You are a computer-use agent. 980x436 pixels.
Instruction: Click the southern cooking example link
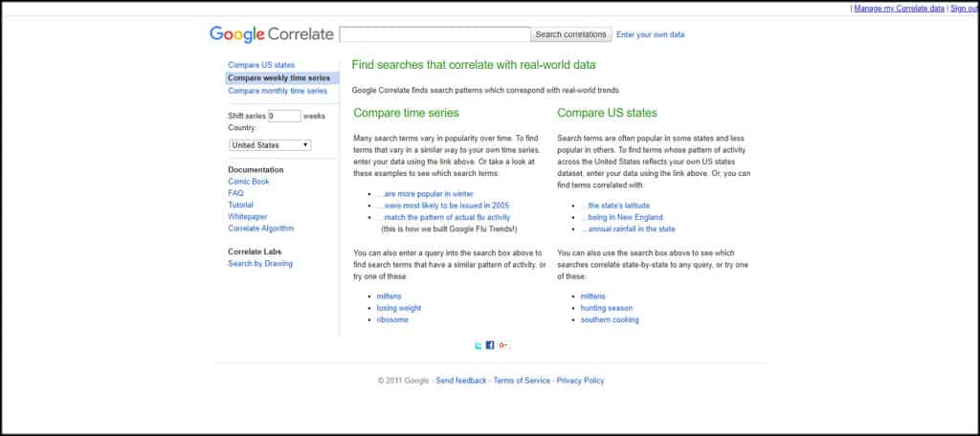(x=610, y=319)
